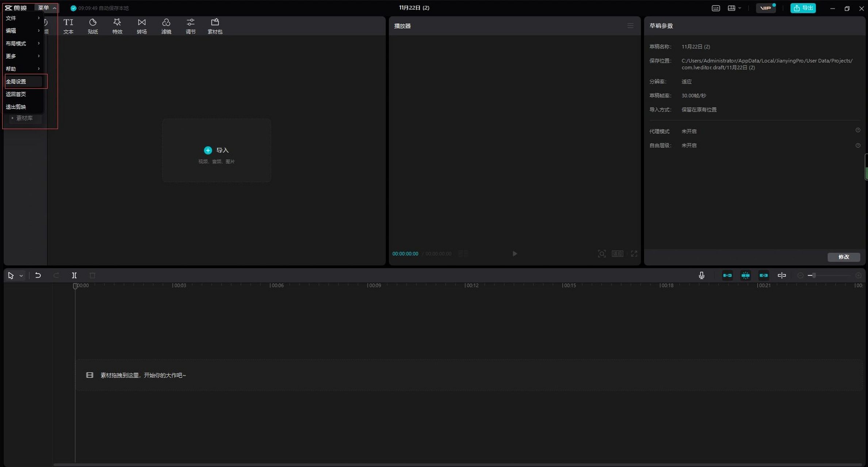Viewport: 868px width, 467px height.
Task: Toggle main track magnet snapping
Action: pyautogui.click(x=727, y=275)
